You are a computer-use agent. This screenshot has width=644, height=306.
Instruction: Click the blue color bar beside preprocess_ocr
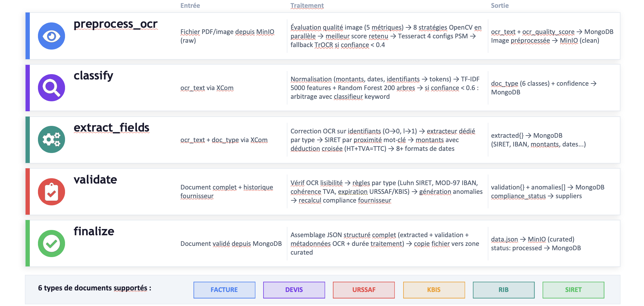pos(28,36)
